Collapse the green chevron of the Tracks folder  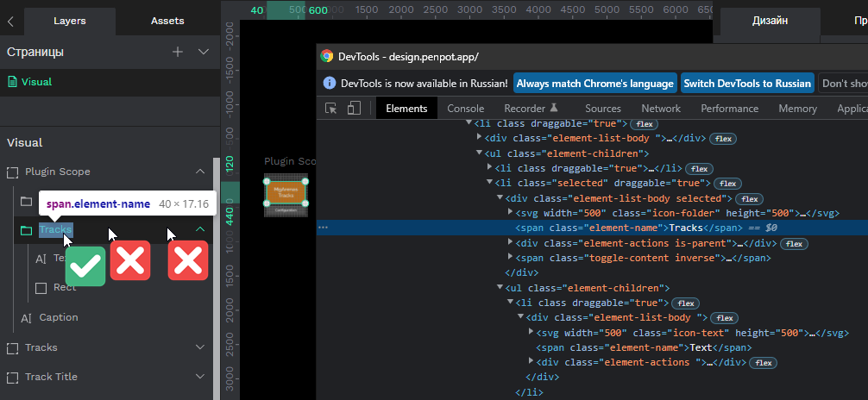coord(200,229)
